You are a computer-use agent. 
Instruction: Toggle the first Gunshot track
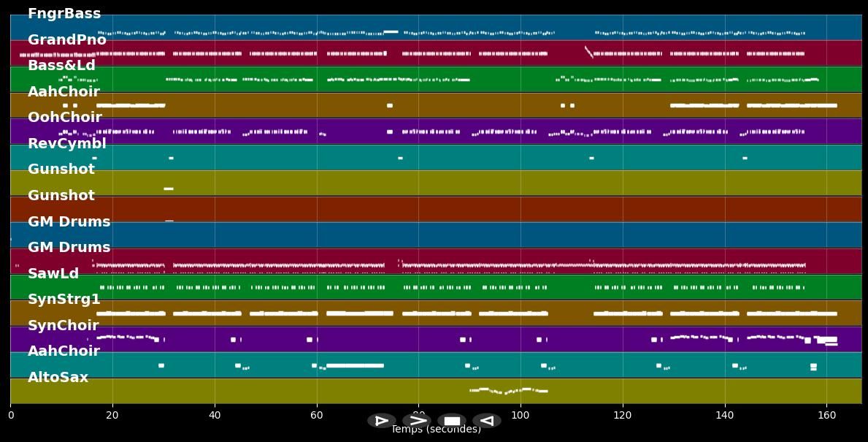click(x=63, y=169)
